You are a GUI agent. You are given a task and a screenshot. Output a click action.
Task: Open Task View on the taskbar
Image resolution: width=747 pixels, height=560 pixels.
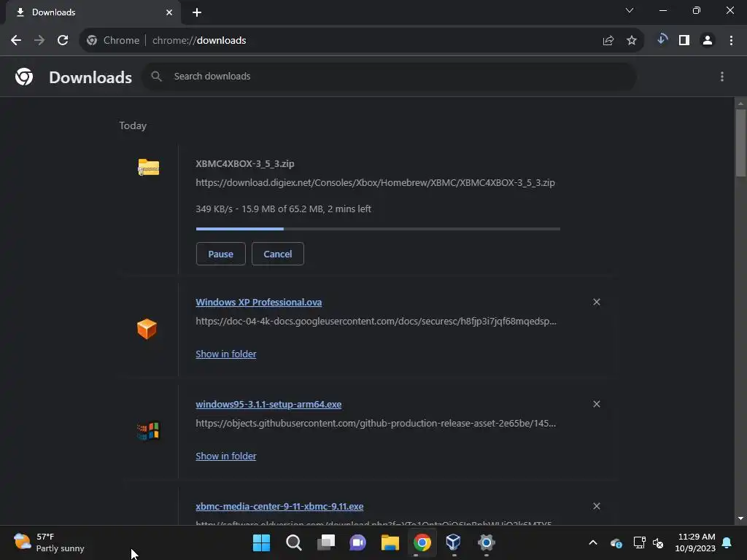coord(326,542)
